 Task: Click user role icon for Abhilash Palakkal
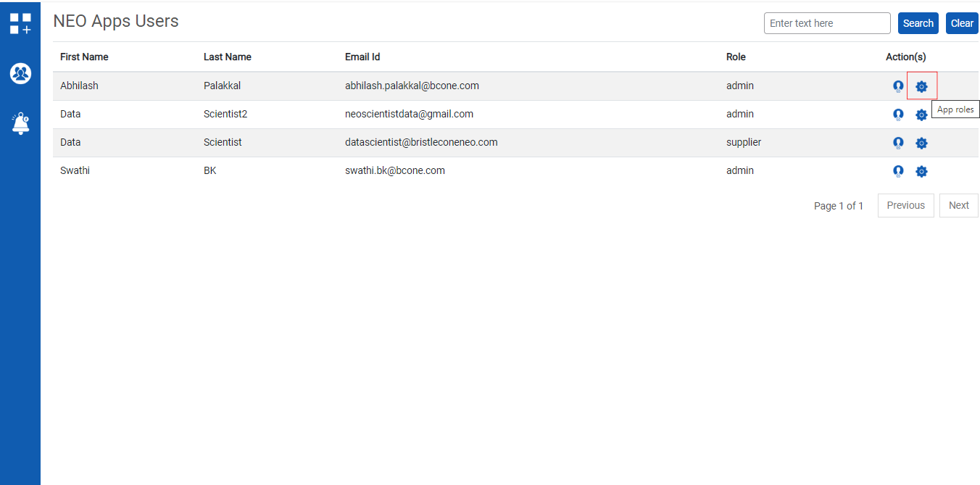pos(899,86)
